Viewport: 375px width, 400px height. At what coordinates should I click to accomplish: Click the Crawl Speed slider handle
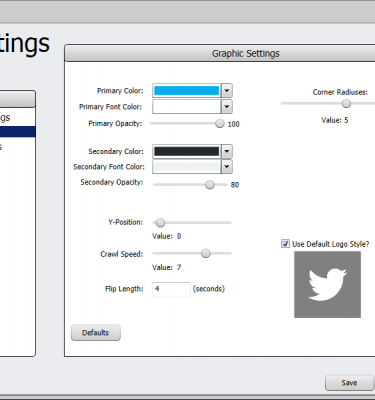[206, 254]
